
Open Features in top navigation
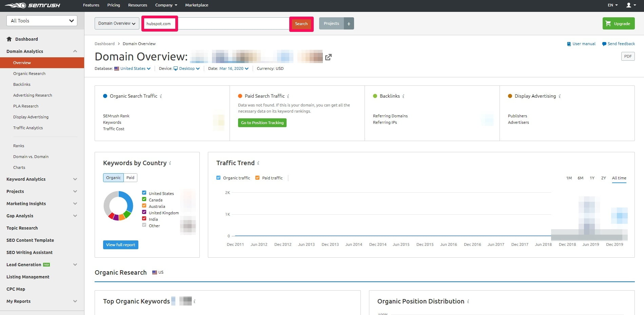click(91, 5)
